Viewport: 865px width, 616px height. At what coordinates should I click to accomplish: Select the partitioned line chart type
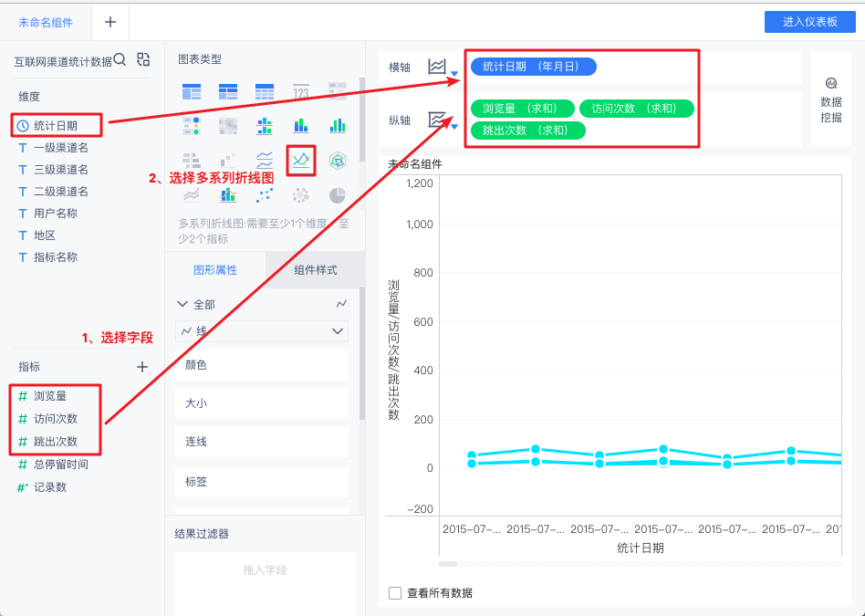[265, 161]
